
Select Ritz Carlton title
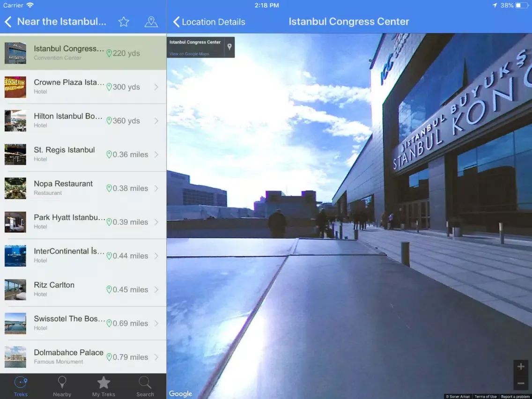pos(54,285)
